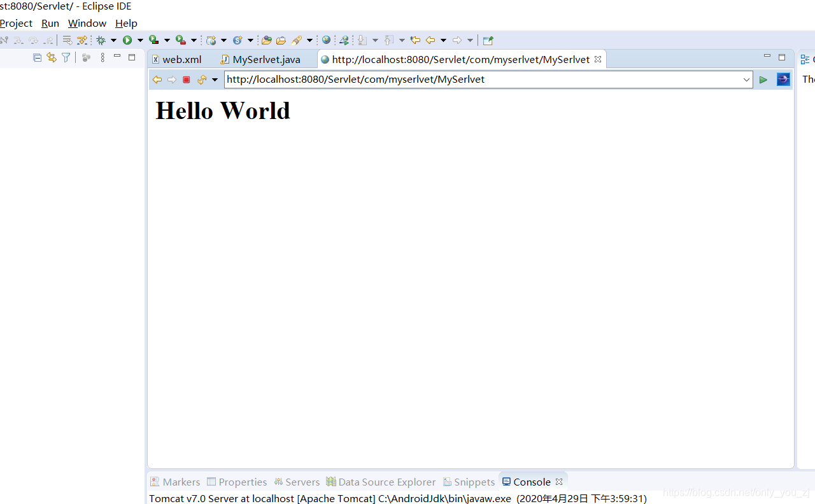The image size is (815, 504).
Task: Click the green Run button
Action: 129,39
